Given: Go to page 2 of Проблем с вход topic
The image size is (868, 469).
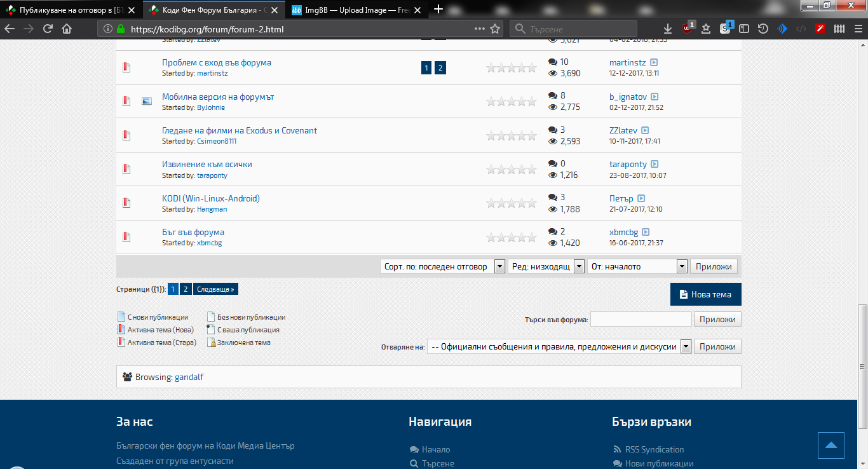Looking at the screenshot, I should (x=440, y=68).
